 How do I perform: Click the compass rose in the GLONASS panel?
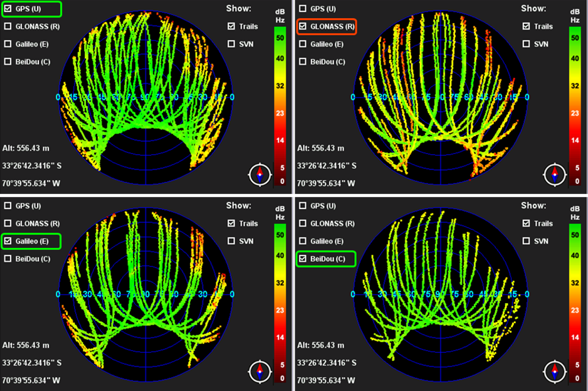coord(554,174)
